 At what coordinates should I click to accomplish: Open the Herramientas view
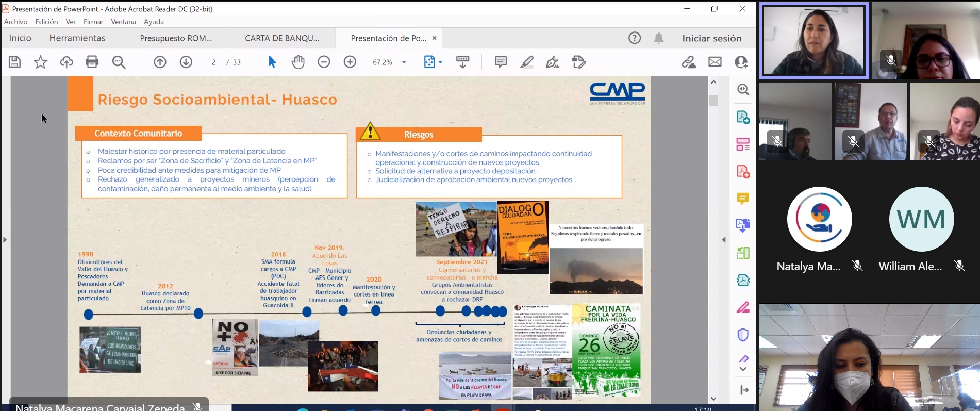pos(77,38)
